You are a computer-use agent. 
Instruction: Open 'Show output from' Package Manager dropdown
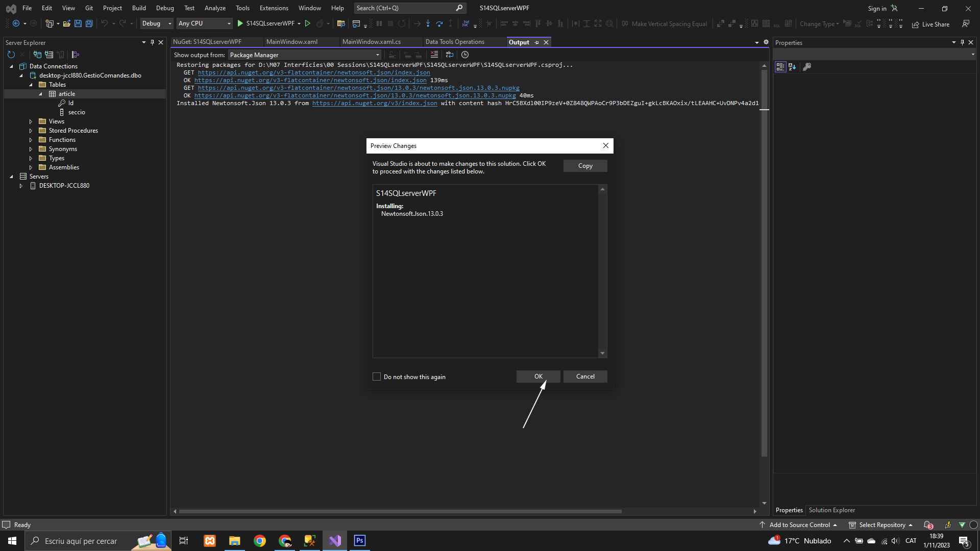305,55
